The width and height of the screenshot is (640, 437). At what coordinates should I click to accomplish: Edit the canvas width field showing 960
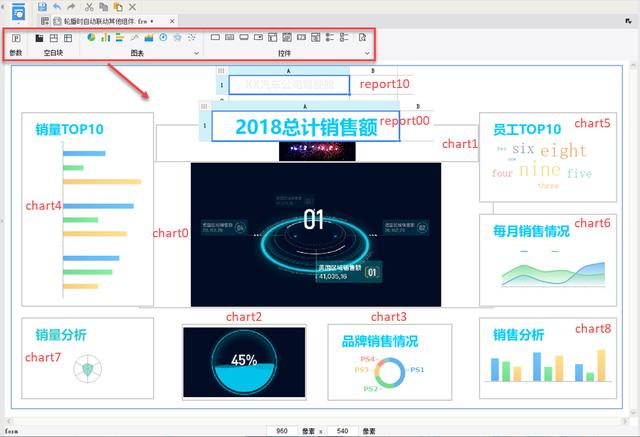(x=282, y=431)
